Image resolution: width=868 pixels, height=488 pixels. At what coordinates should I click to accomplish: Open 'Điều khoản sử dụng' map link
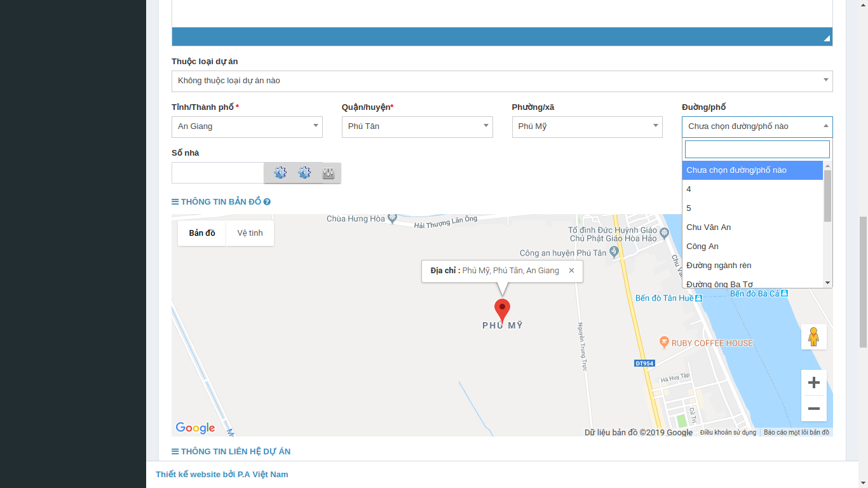[728, 433]
